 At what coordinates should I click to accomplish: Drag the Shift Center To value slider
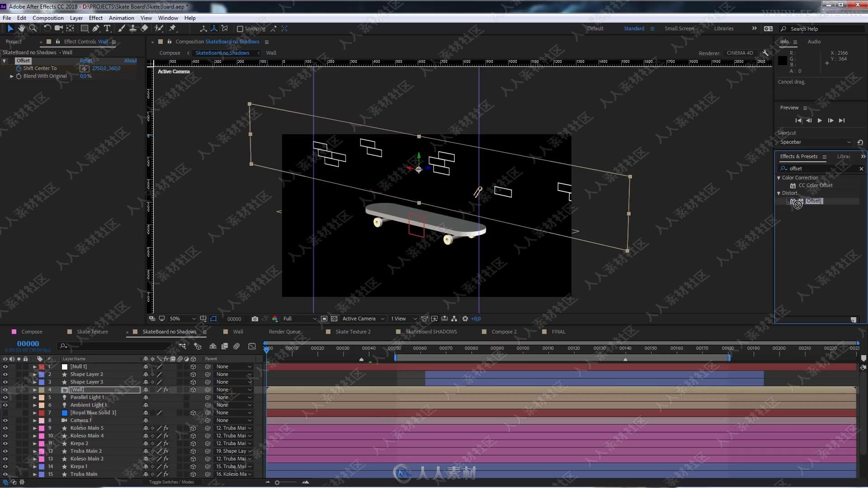106,68
